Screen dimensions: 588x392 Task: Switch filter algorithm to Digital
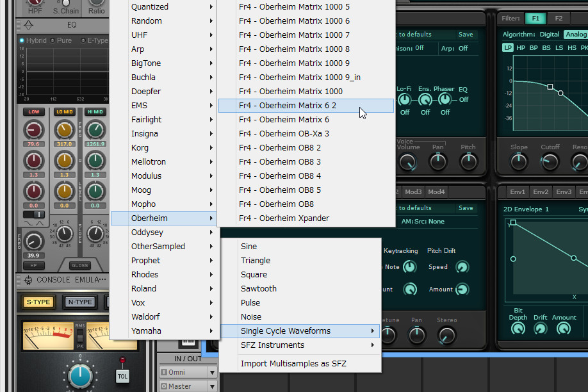point(550,35)
